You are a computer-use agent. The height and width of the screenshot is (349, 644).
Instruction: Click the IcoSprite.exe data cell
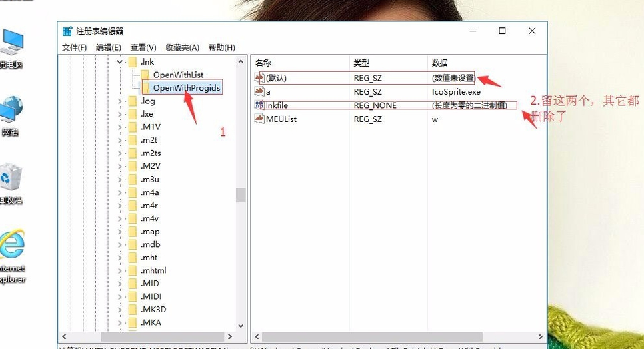coord(456,92)
